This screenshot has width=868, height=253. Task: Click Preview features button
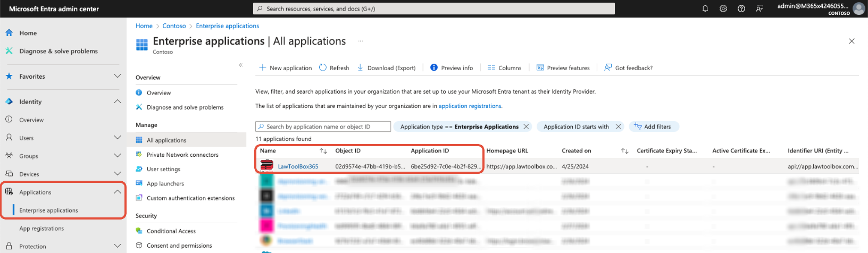563,68
